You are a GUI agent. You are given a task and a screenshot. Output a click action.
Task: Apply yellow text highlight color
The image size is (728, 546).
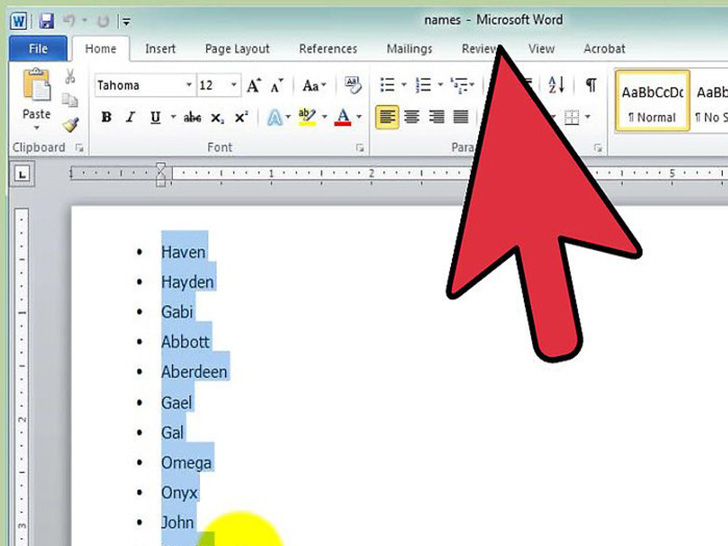pyautogui.click(x=307, y=117)
